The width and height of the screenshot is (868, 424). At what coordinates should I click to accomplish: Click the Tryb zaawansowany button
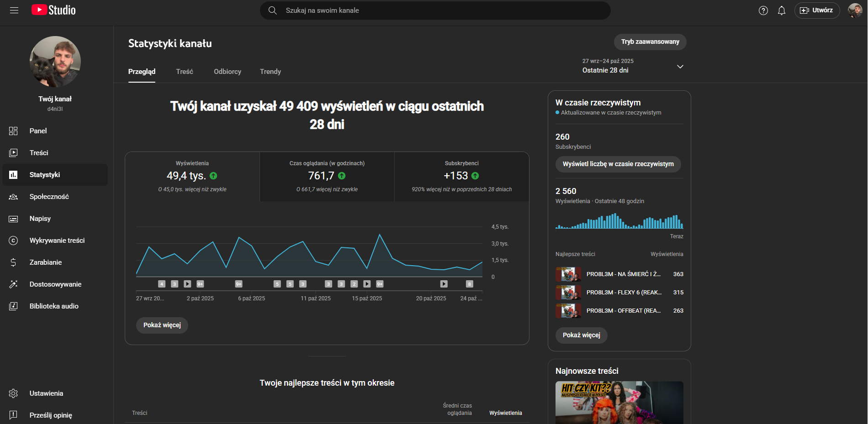click(x=650, y=42)
